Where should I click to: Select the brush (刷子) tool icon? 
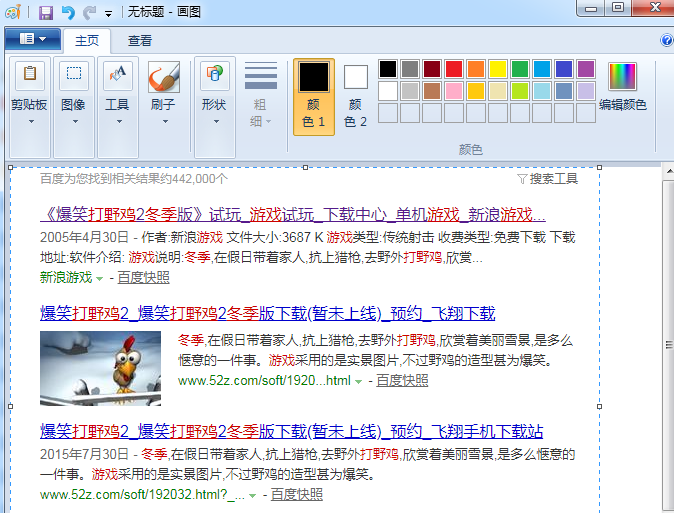tap(163, 78)
